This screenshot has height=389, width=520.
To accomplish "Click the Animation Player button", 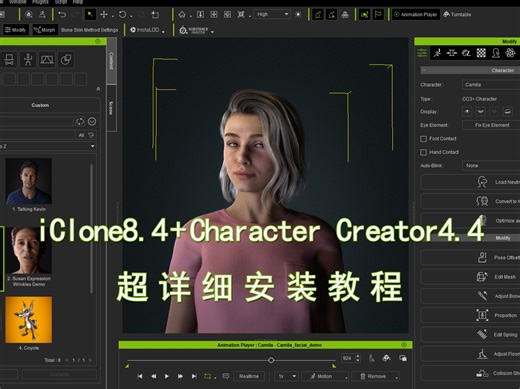I will (415, 14).
